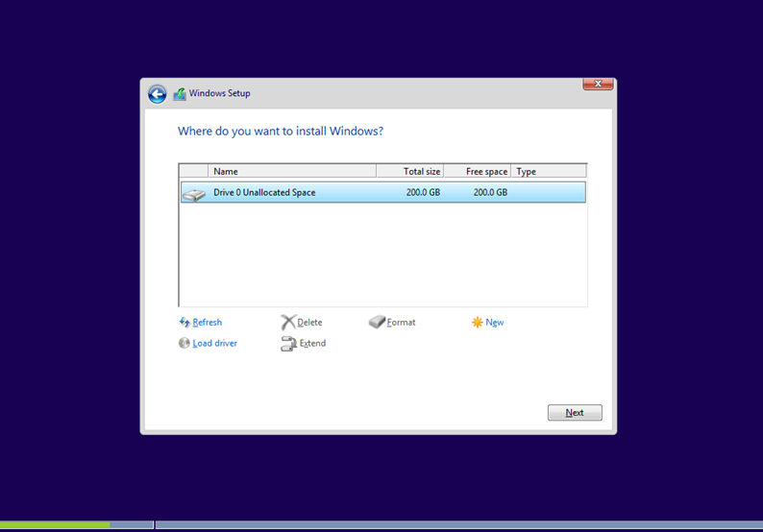Click the Next button
Screen dimensions: 763x532
click(575, 412)
